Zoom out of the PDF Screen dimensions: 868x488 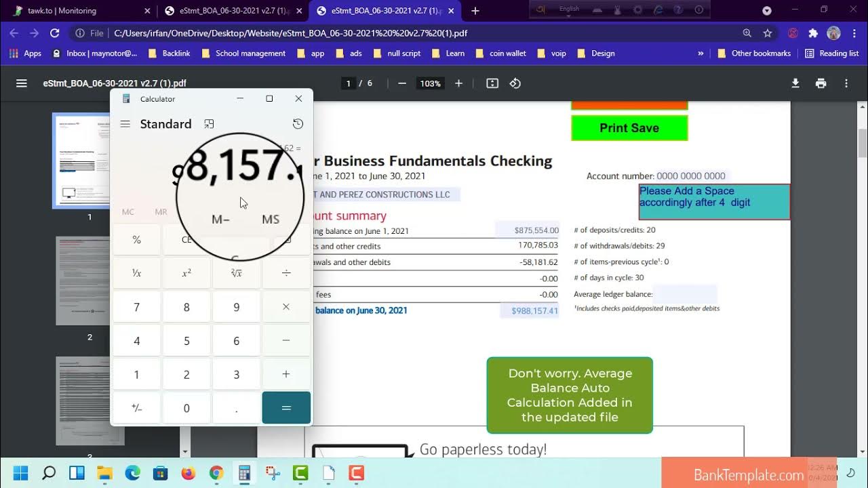[402, 83]
